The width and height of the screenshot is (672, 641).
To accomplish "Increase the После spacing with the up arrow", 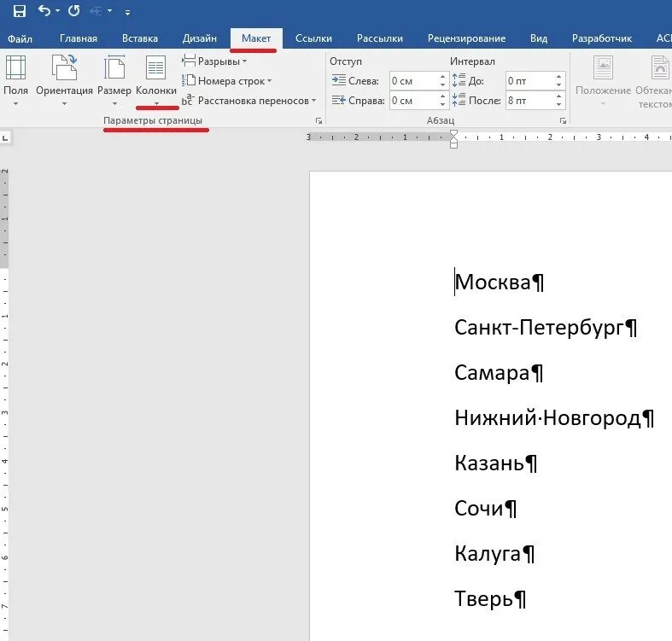I will point(558,96).
